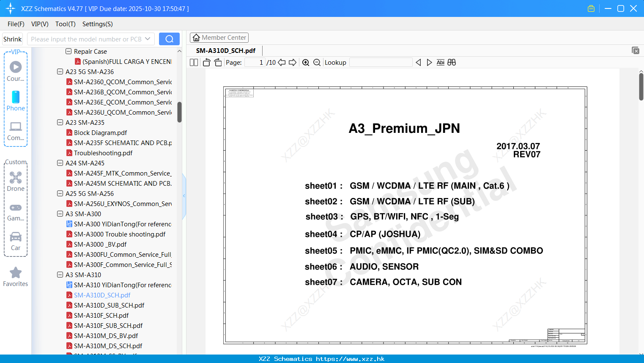The width and height of the screenshot is (644, 363).
Task: Open the Car category
Action: click(16, 241)
